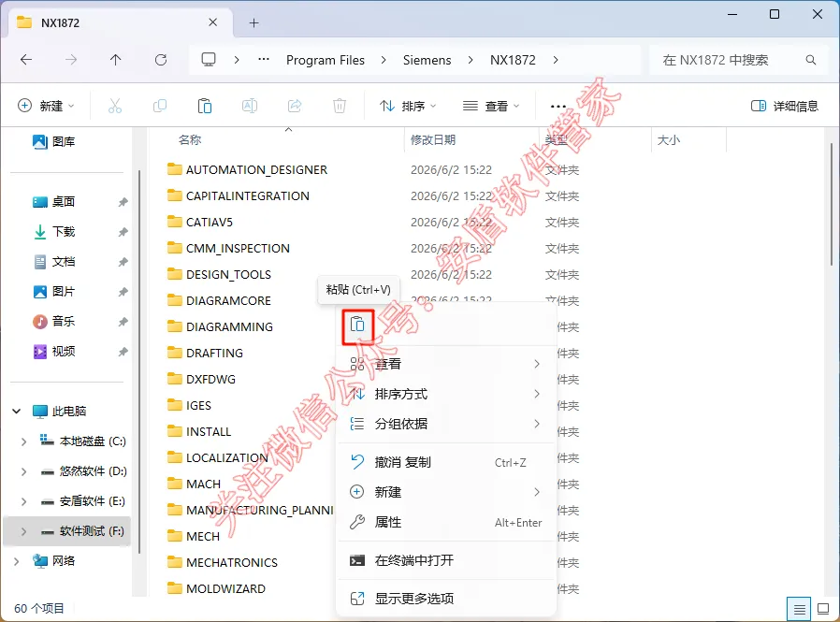Unpin 图片 using its pin icon
The image size is (840, 622).
tap(123, 292)
